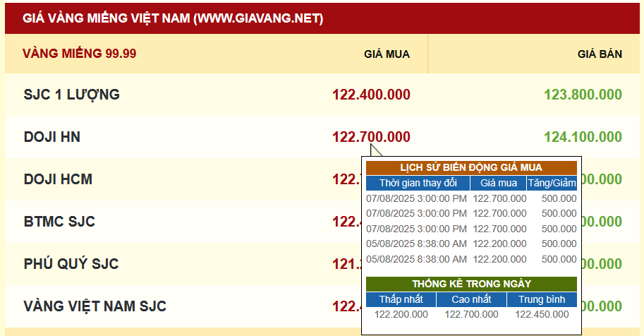Click the Giá mua header in popup

(499, 183)
